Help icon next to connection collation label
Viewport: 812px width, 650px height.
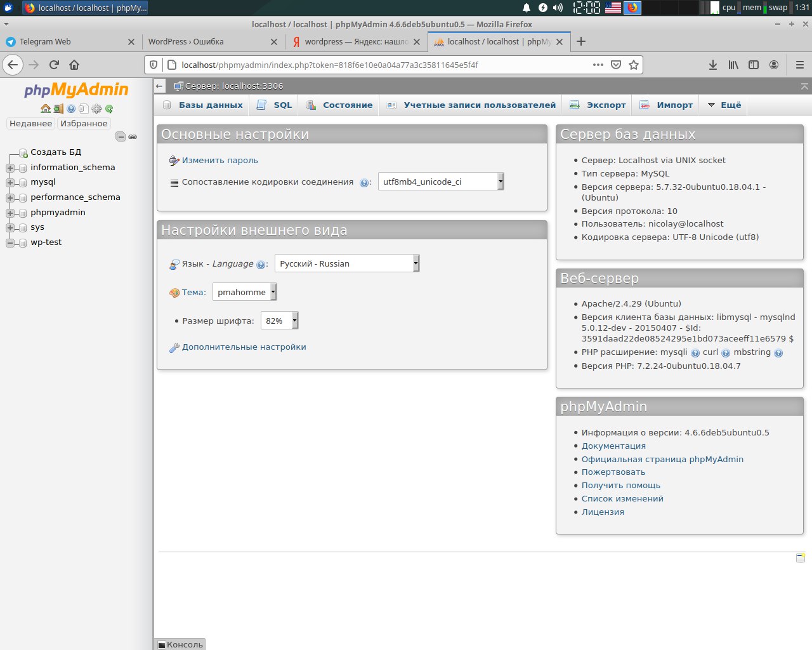tap(364, 183)
